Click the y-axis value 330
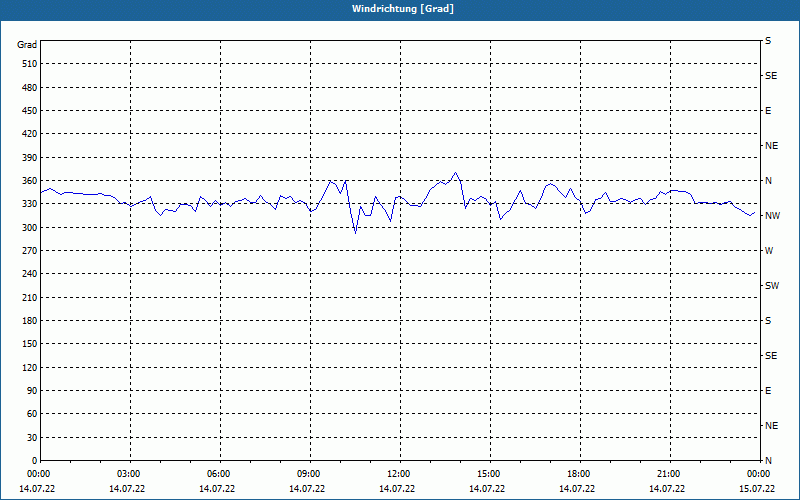The height and width of the screenshot is (500, 800). point(30,204)
